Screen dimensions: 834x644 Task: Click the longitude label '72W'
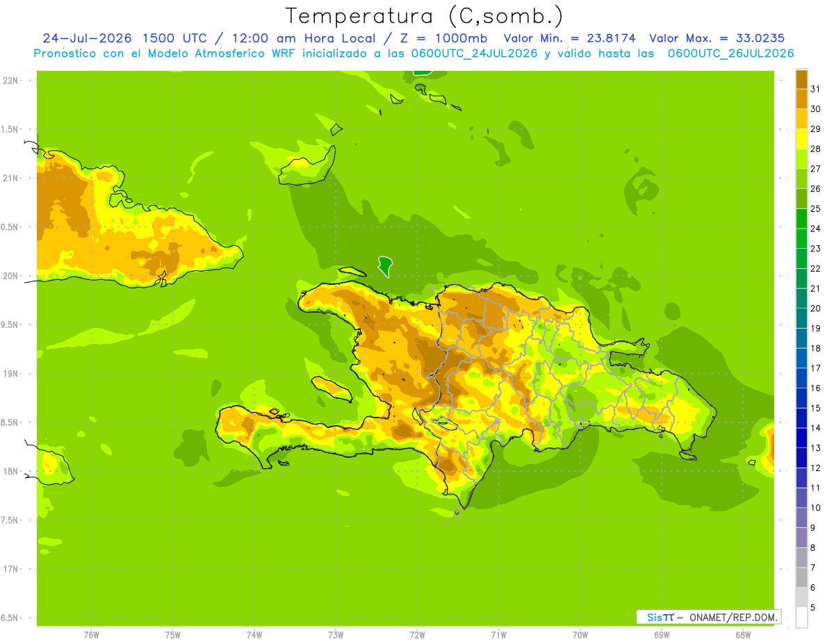(417, 635)
